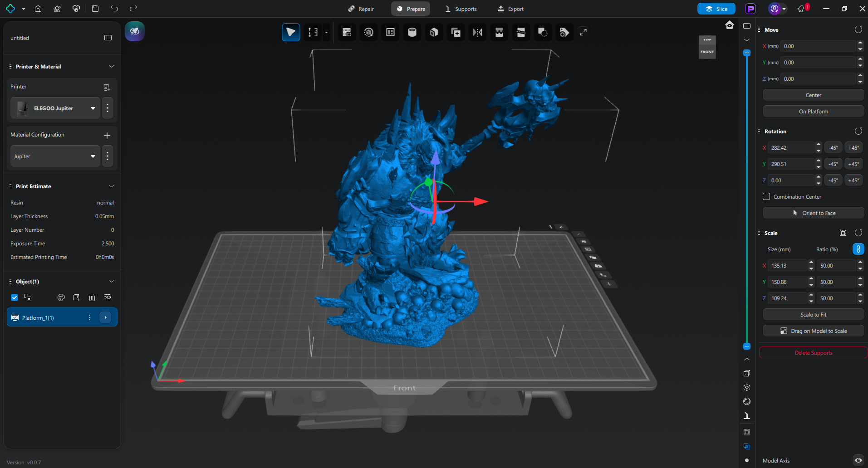Toggle the scale ratio lock link
The width and height of the screenshot is (868, 468).
(858, 249)
